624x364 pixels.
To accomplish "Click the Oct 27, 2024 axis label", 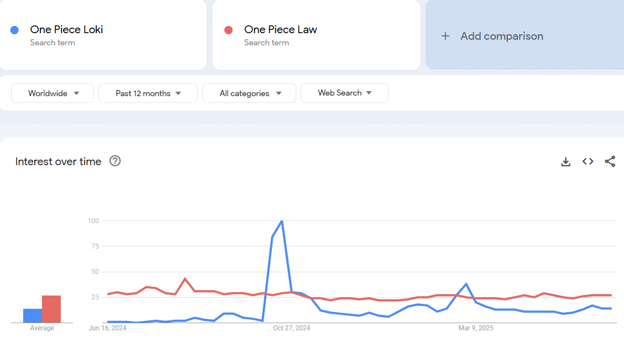I will pyautogui.click(x=291, y=328).
